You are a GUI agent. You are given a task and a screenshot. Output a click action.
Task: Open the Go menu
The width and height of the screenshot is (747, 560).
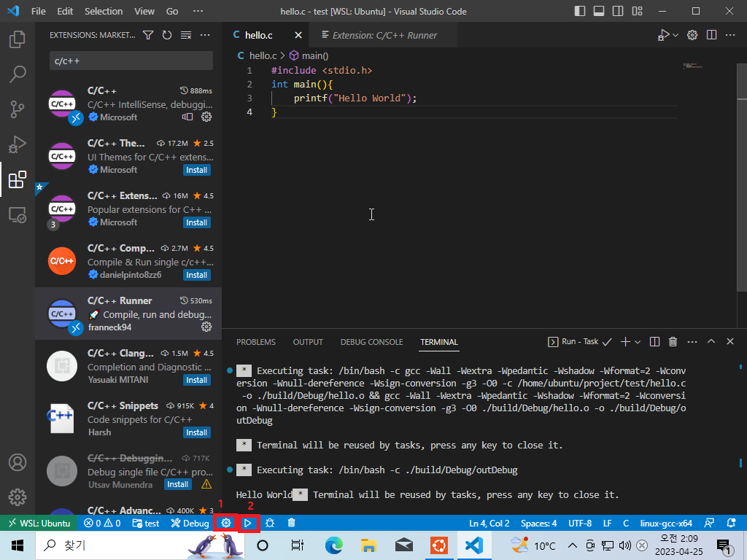point(172,11)
